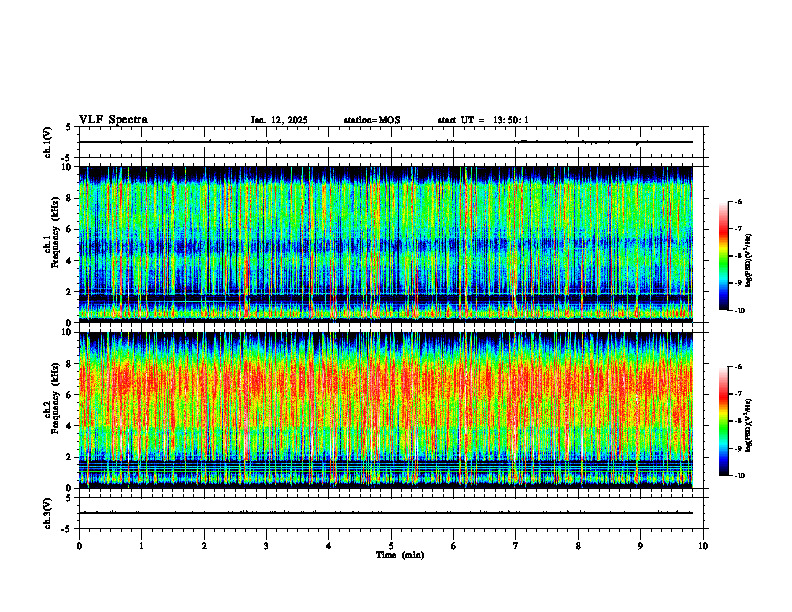The image size is (792, 612).
Task: Click the "station=MOS" label
Action: [x=372, y=120]
